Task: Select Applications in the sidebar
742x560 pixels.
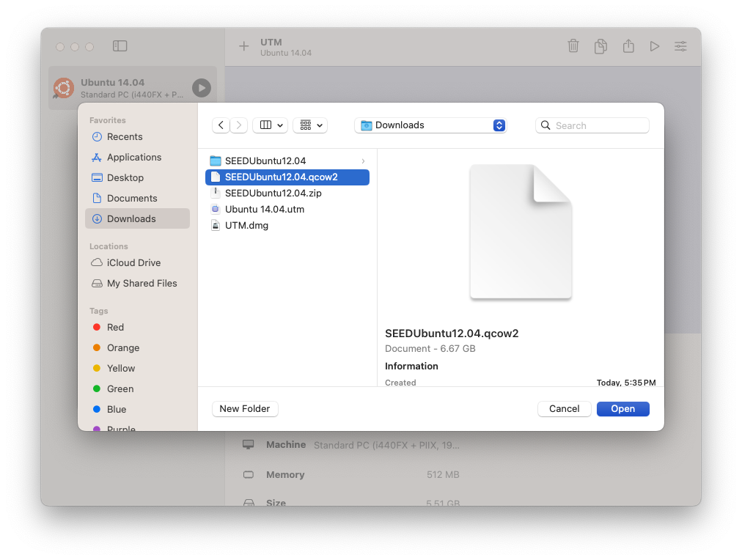Action: (x=133, y=158)
